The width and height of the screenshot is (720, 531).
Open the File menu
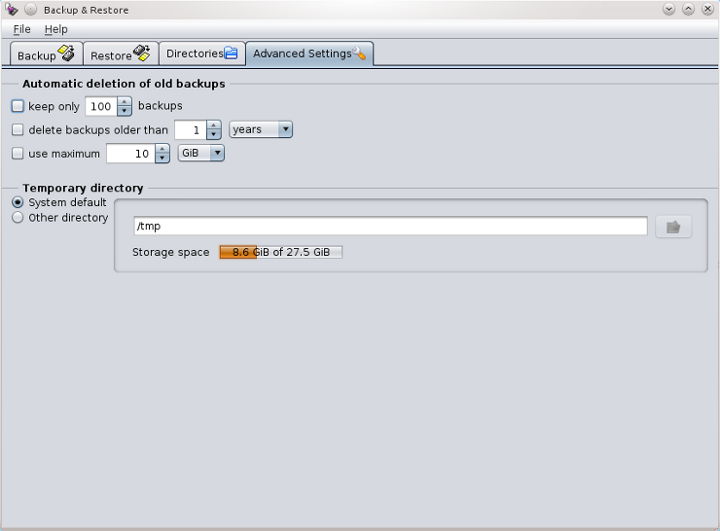click(22, 30)
